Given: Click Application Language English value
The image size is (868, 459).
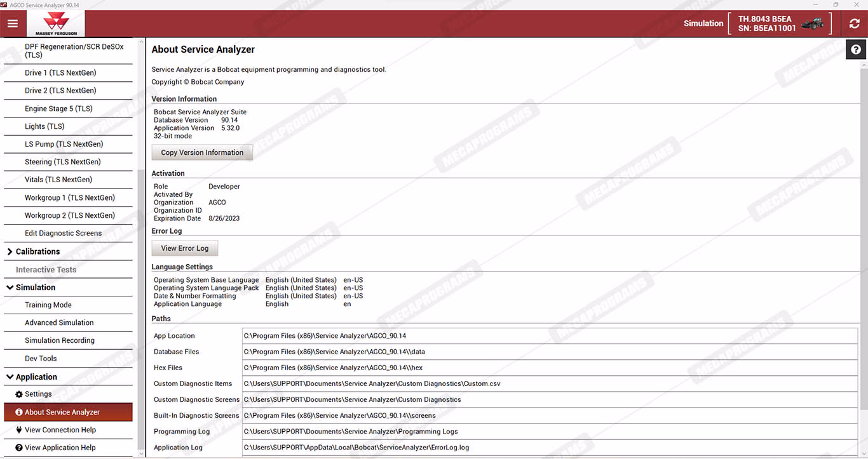Looking at the screenshot, I should [x=277, y=304].
